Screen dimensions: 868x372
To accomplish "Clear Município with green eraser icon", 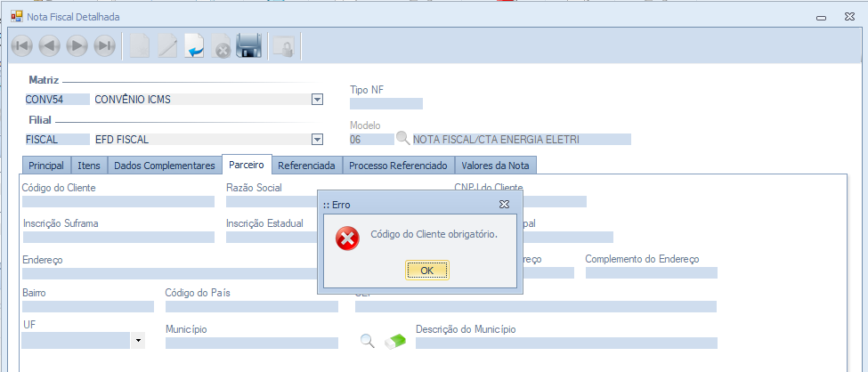I will [x=395, y=341].
